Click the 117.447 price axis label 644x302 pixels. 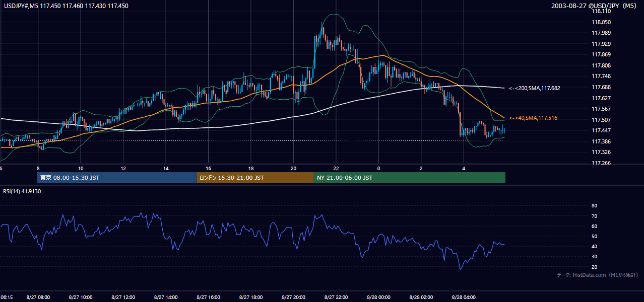(601, 130)
